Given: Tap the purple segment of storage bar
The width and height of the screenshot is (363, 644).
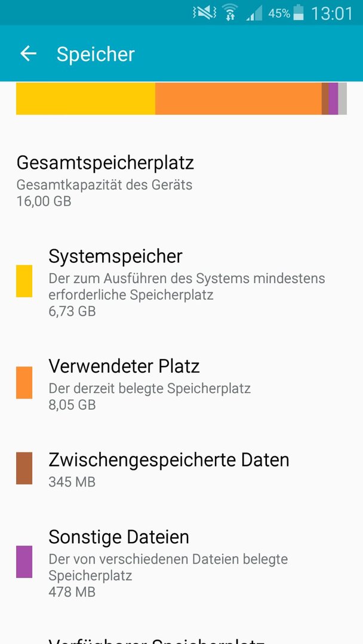Looking at the screenshot, I should [x=333, y=98].
